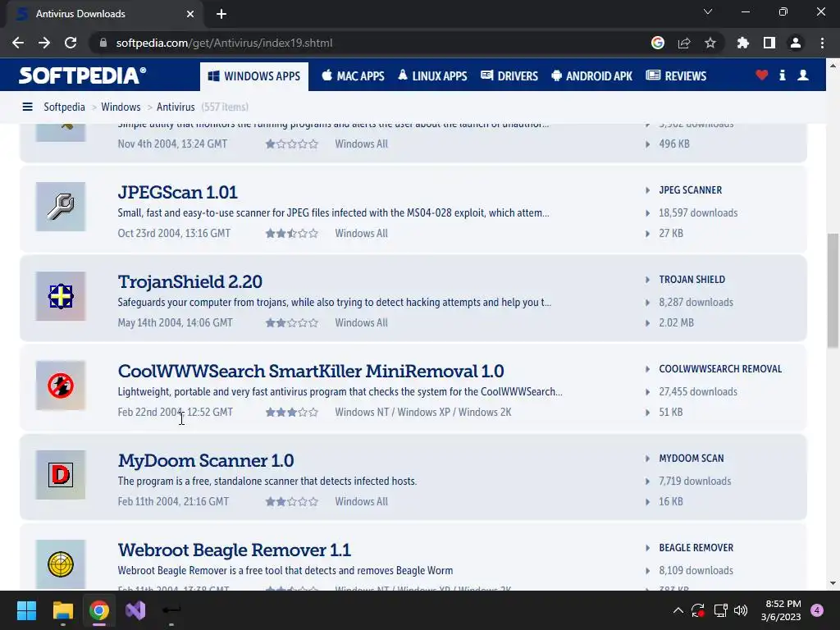Viewport: 840px width, 630px height.
Task: Open Visual Studio from the taskbar
Action: pyautogui.click(x=135, y=610)
